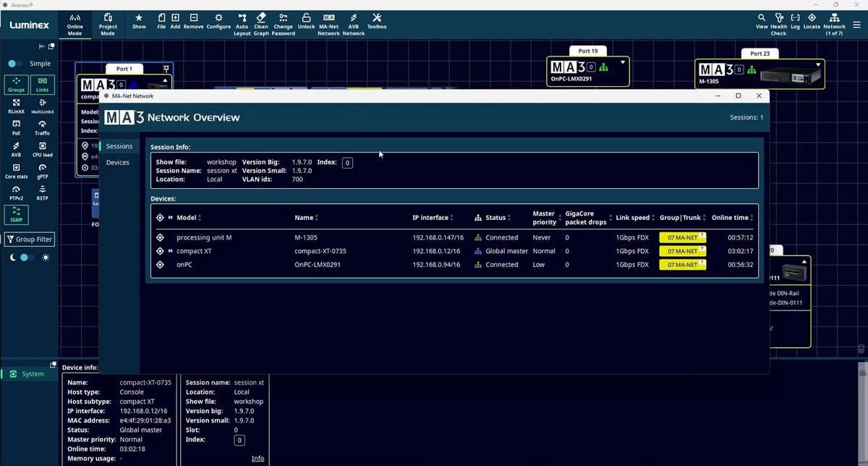Screen dimensions: 868x466
Task: Open the Toolbox in the top toolbar
Action: (x=376, y=21)
